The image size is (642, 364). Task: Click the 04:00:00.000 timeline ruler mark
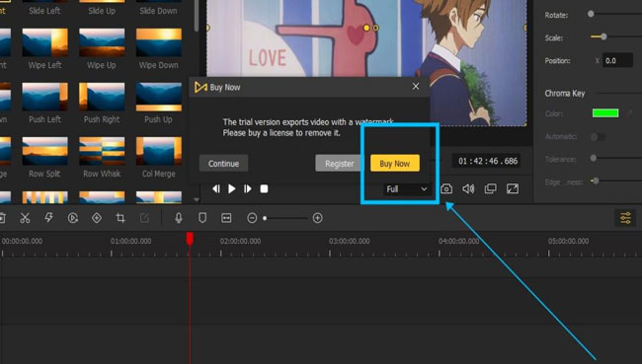[x=458, y=241]
